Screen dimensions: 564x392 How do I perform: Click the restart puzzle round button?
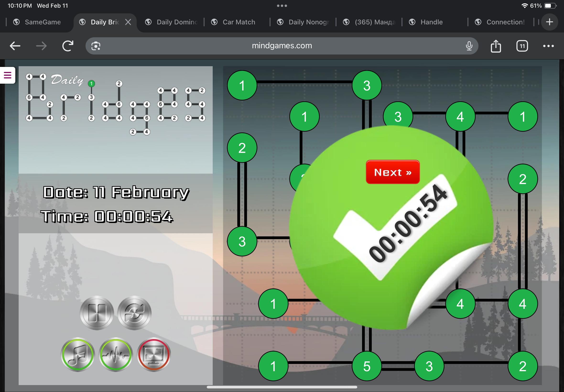[134, 313]
